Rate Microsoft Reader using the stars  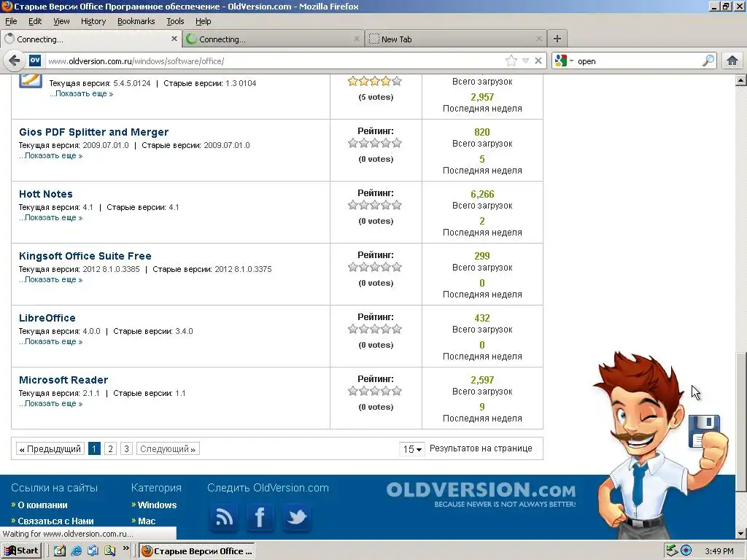375,391
